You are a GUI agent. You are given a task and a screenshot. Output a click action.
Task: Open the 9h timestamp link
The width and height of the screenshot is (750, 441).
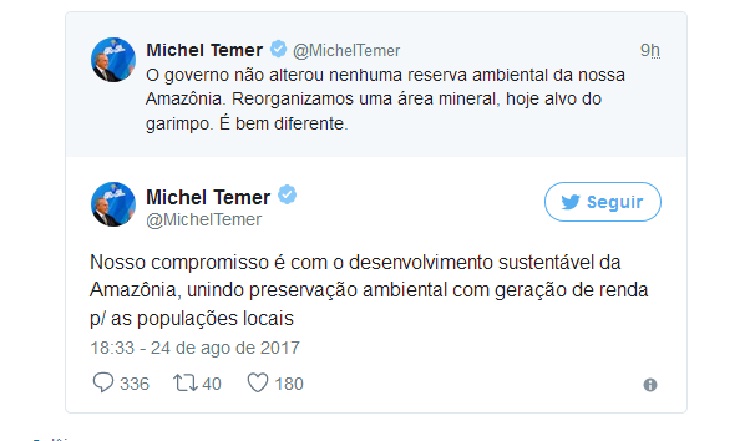[x=650, y=50]
